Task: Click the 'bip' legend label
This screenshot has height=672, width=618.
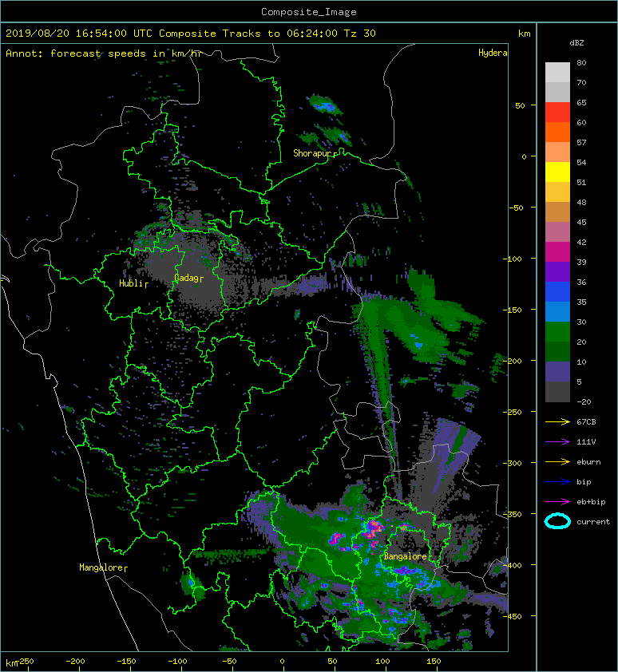Action: [584, 482]
